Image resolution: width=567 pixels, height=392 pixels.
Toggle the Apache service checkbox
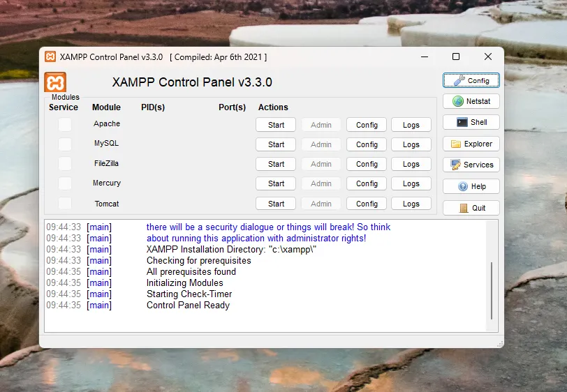[65, 125]
